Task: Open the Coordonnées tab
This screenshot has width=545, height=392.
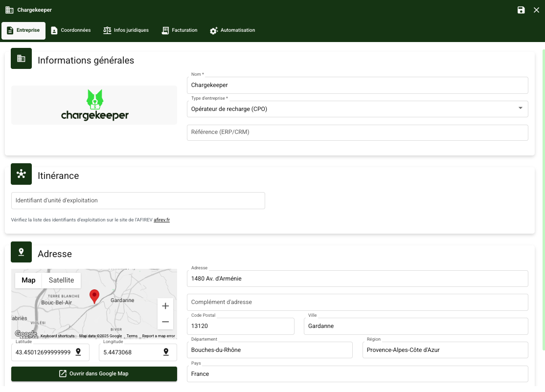Action: coord(71,30)
